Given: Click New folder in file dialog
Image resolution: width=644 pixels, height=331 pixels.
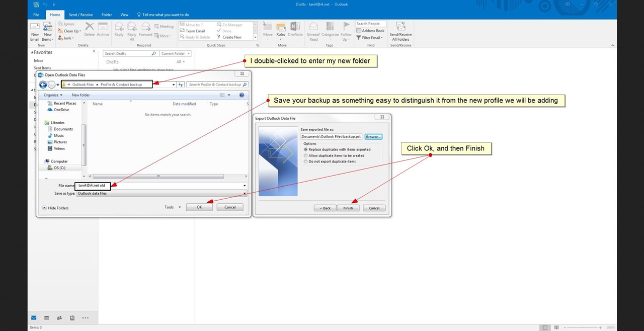Looking at the screenshot, I should [80, 95].
